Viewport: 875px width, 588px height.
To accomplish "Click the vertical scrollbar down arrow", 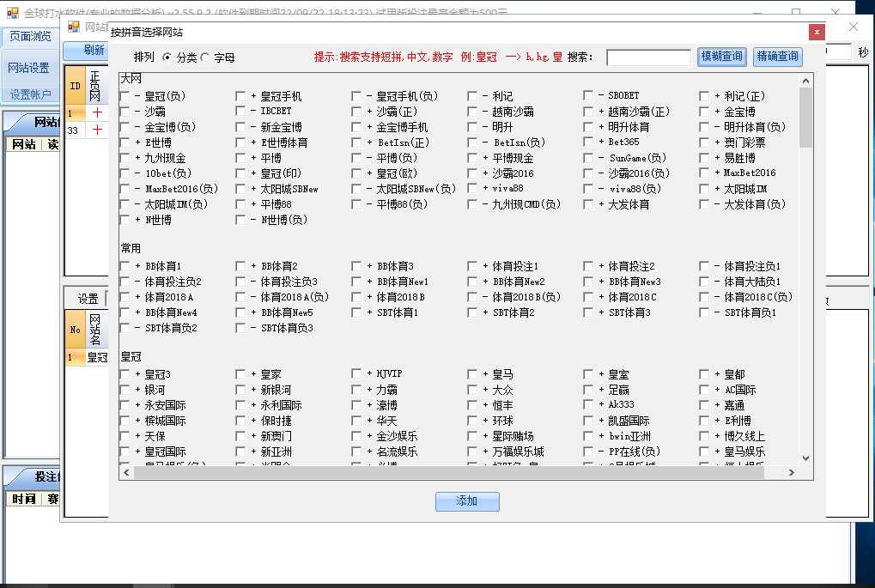I will click(805, 458).
